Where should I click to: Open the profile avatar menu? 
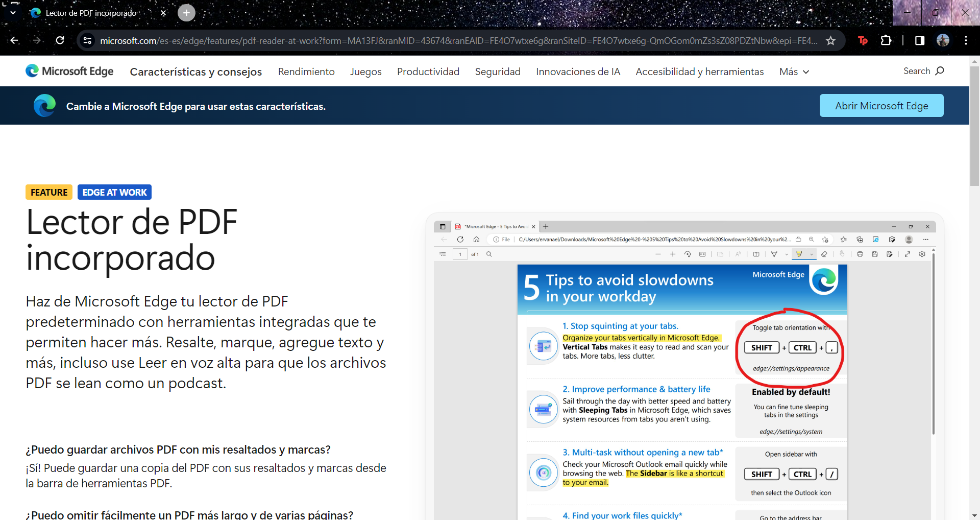pyautogui.click(x=943, y=40)
